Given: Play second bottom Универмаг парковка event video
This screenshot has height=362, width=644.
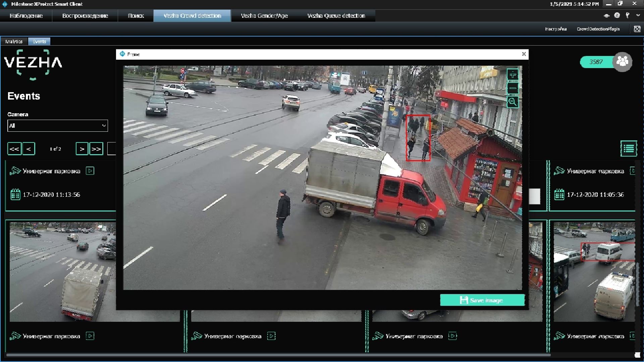Looking at the screenshot, I should pyautogui.click(x=271, y=336).
